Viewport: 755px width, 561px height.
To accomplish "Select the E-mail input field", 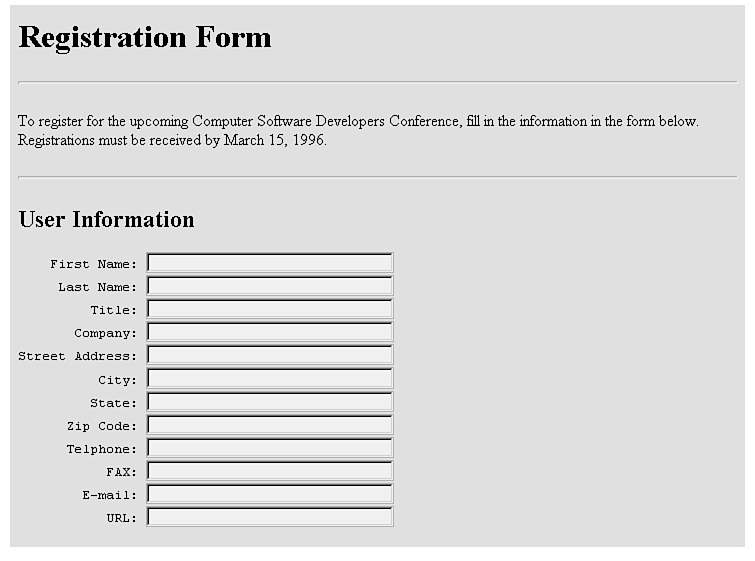I will (270, 494).
